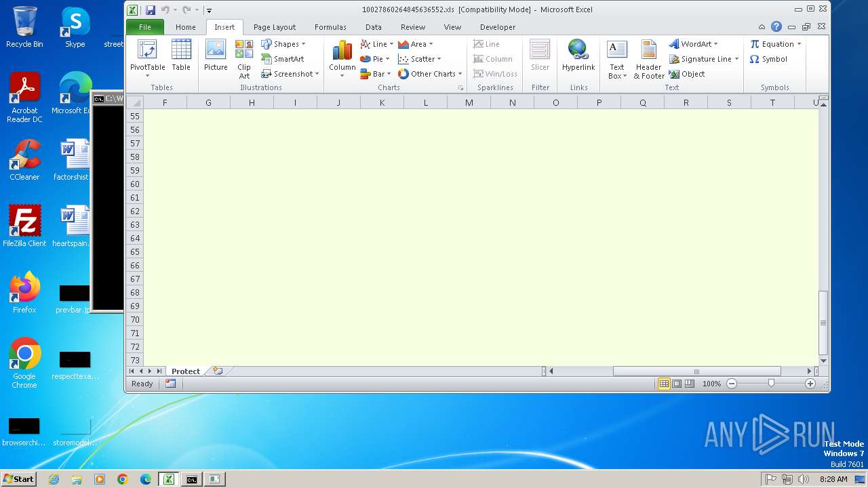The width and height of the screenshot is (868, 488).
Task: Open Google Chrome desktop shortcut
Action: point(24,363)
